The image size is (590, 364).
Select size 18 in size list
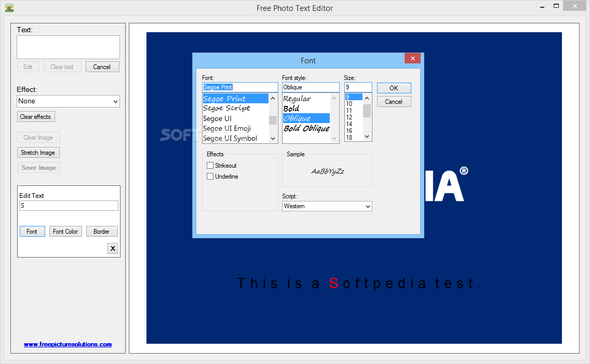tap(354, 137)
